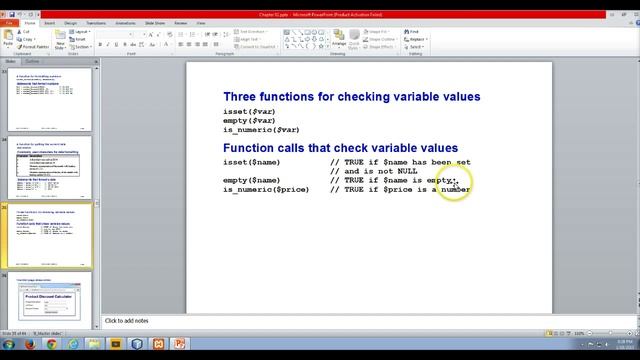Switch to the Outline pane tab

32,62
